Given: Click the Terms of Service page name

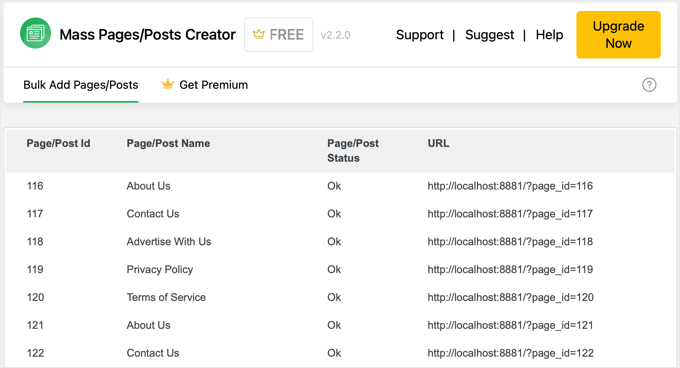Looking at the screenshot, I should (x=166, y=297).
